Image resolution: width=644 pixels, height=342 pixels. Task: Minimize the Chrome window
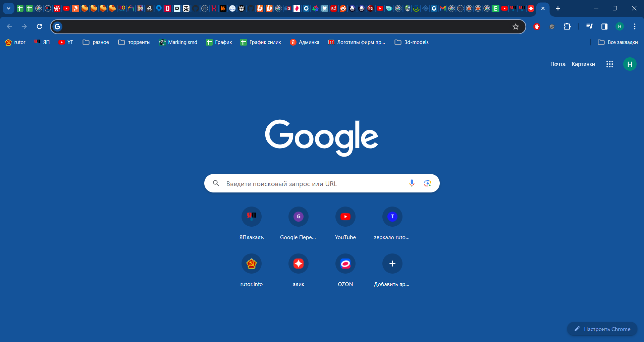click(596, 8)
